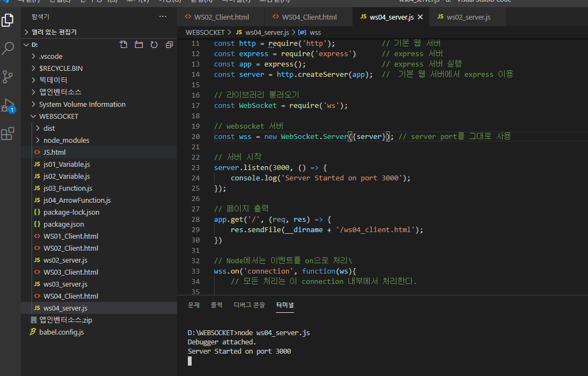588x376 pixels.
Task: Click the New Folder icon in the explorer header
Action: (x=139, y=45)
